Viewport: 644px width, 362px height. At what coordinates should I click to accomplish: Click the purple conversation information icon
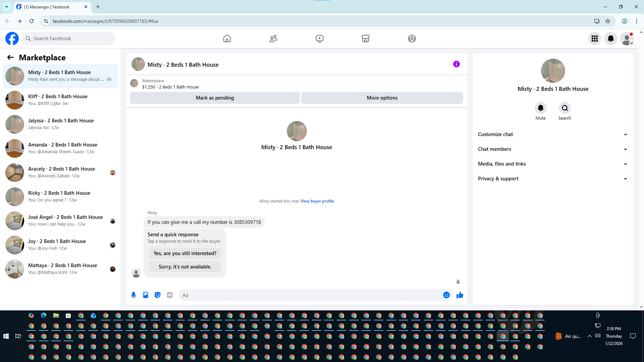tap(457, 64)
